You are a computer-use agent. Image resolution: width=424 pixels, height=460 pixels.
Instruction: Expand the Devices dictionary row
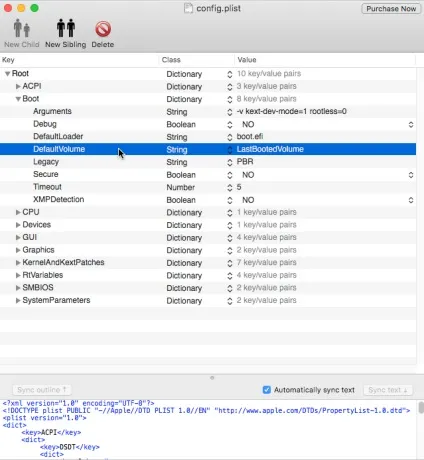18,225
